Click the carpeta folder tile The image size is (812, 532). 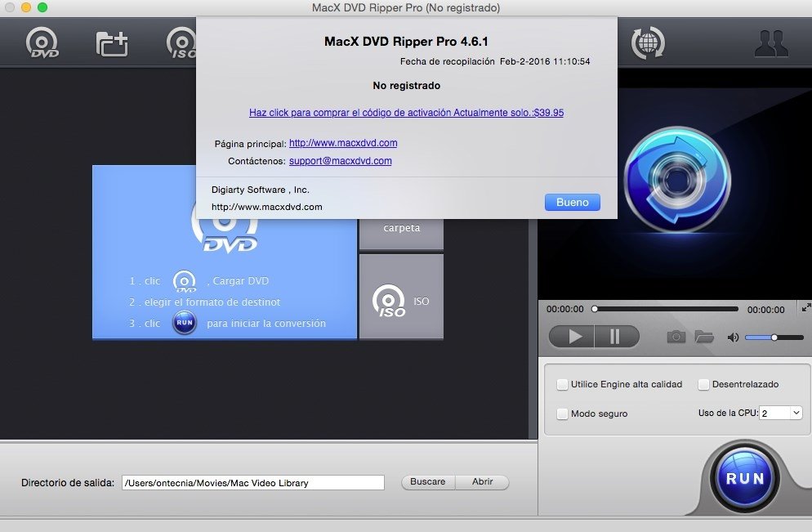[x=401, y=234]
